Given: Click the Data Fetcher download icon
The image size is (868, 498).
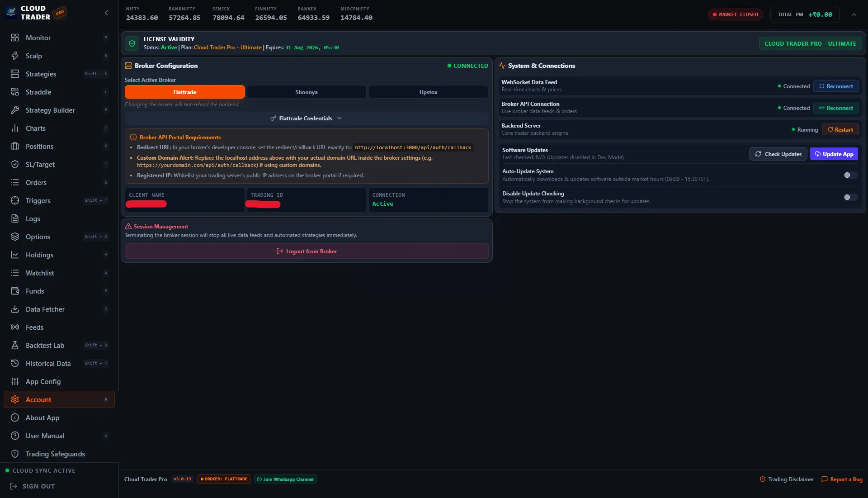Looking at the screenshot, I should tap(15, 309).
